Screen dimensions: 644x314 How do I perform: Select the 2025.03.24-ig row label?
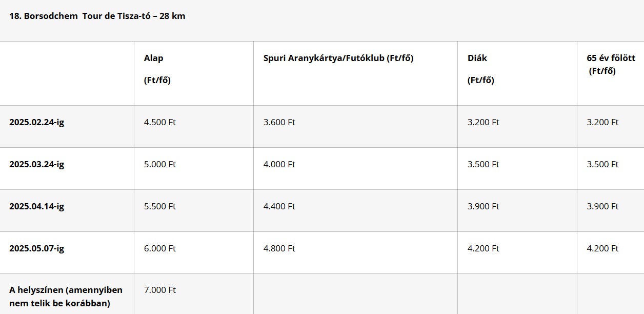pyautogui.click(x=37, y=164)
